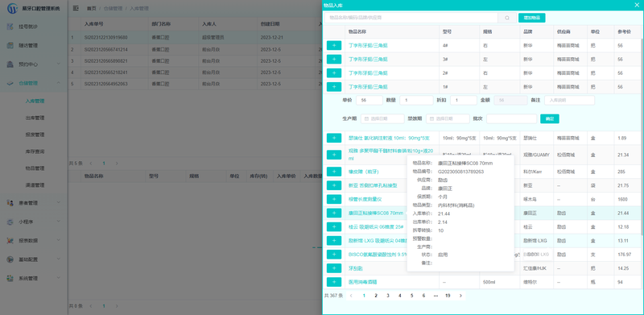Viewport: 644px width, 315px height.
Task: Click plus button for item priced 12.18
Action: click(x=334, y=226)
